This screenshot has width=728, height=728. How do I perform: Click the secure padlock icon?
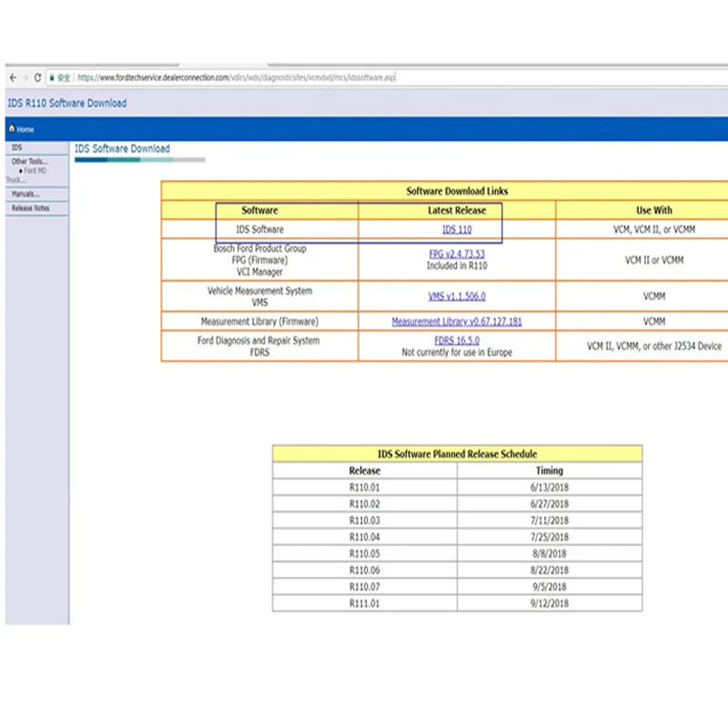(52, 77)
